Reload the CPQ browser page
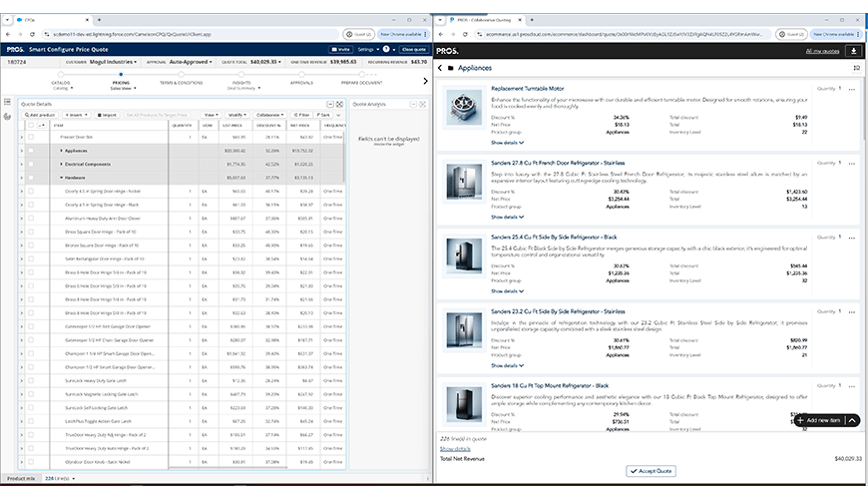Screen dimensions: 868x499 pyautogui.click(x=32, y=34)
